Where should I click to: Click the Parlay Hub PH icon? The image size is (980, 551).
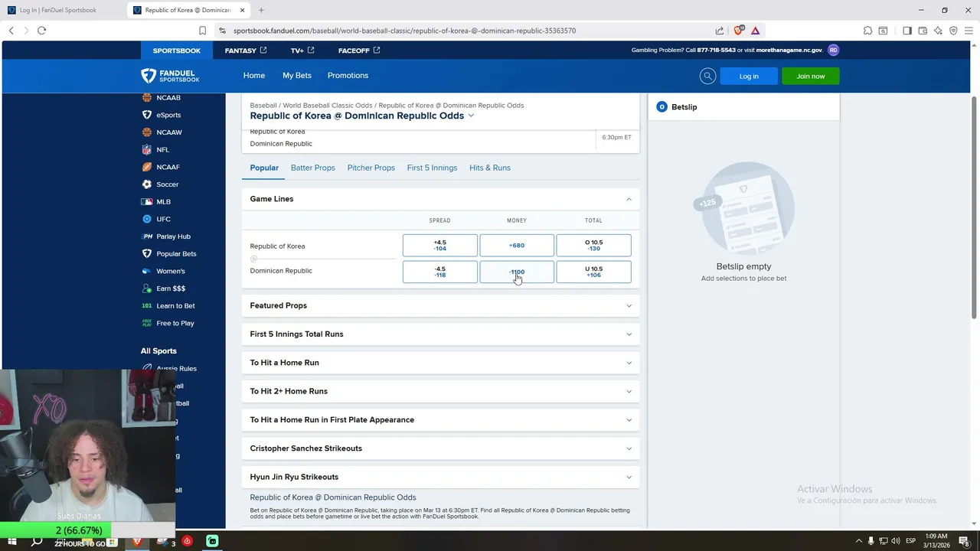coord(147,236)
